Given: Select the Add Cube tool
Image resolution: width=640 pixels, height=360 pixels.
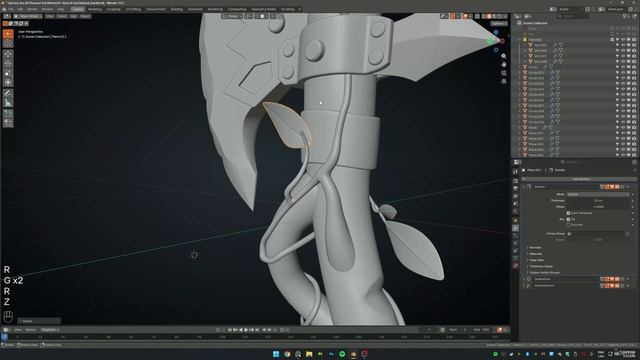Looking at the screenshot, I should tap(8, 113).
